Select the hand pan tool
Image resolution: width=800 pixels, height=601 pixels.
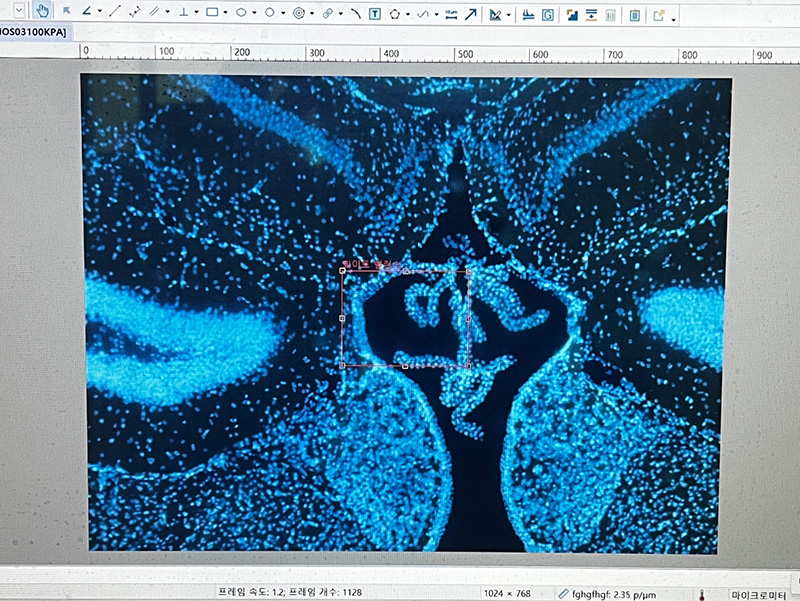pyautogui.click(x=42, y=12)
